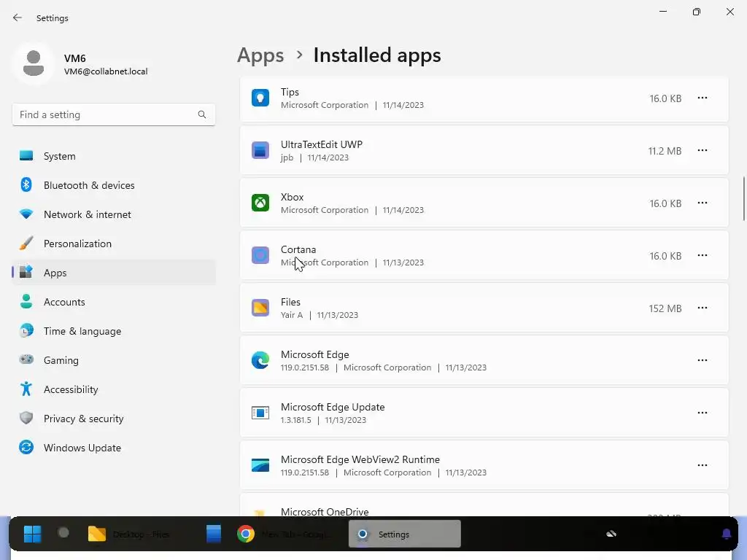Click the Cortana app name
This screenshot has height=560, width=747.
(x=298, y=249)
